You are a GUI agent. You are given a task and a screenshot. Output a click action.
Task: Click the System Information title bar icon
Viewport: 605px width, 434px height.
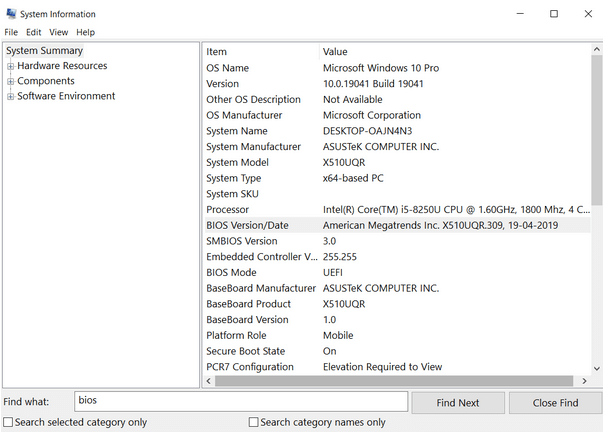coord(11,14)
